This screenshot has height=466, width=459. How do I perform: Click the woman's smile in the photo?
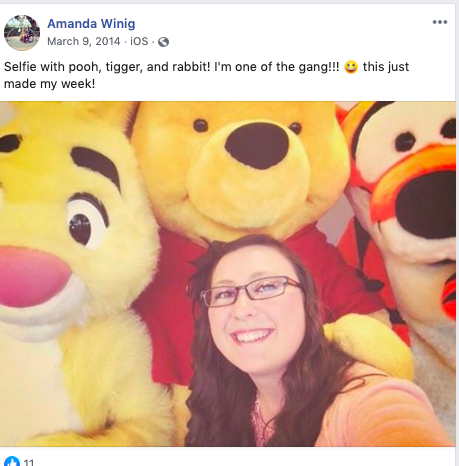[252, 335]
